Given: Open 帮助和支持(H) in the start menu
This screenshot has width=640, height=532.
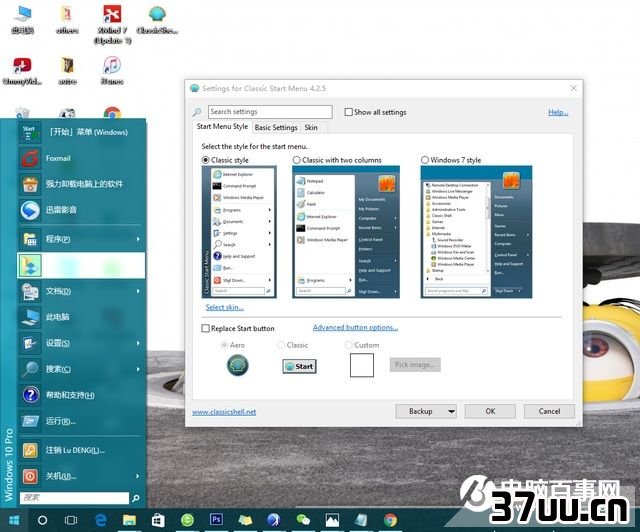Looking at the screenshot, I should pyautogui.click(x=81, y=395).
